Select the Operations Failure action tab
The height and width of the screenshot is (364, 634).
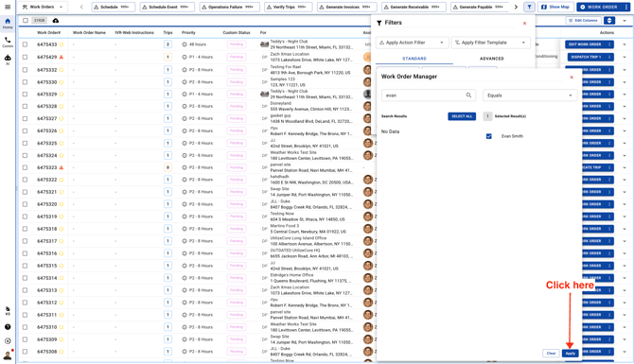coord(230,7)
